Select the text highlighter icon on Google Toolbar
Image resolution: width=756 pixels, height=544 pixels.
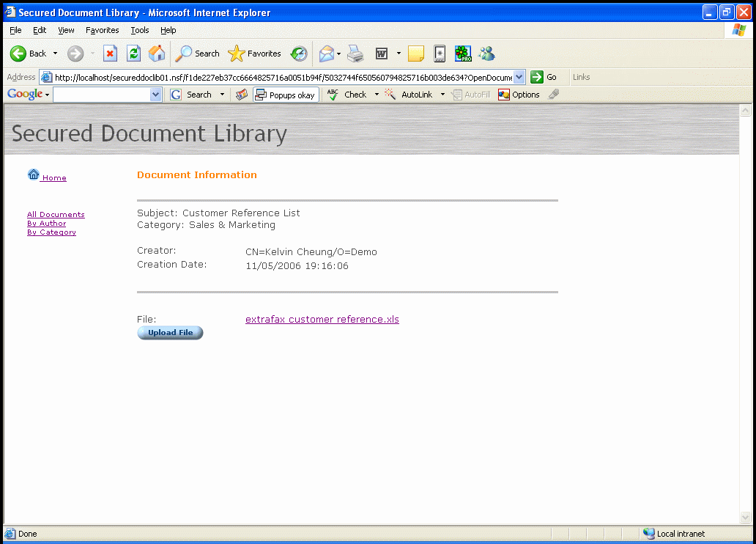[554, 94]
